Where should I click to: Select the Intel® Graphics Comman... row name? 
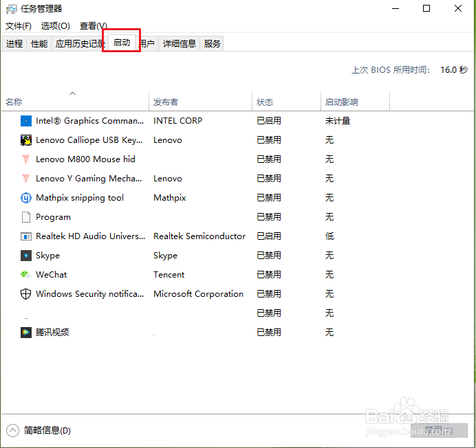[x=90, y=121]
